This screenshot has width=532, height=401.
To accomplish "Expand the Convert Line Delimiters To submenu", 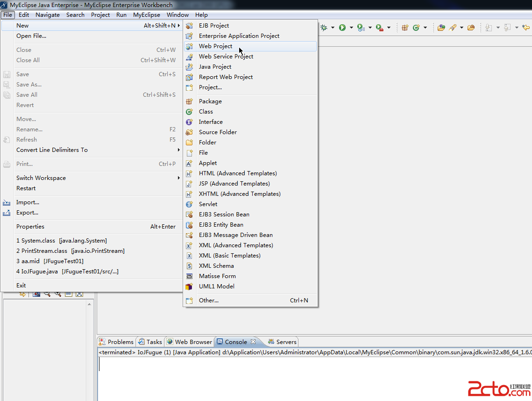I will click(x=92, y=150).
